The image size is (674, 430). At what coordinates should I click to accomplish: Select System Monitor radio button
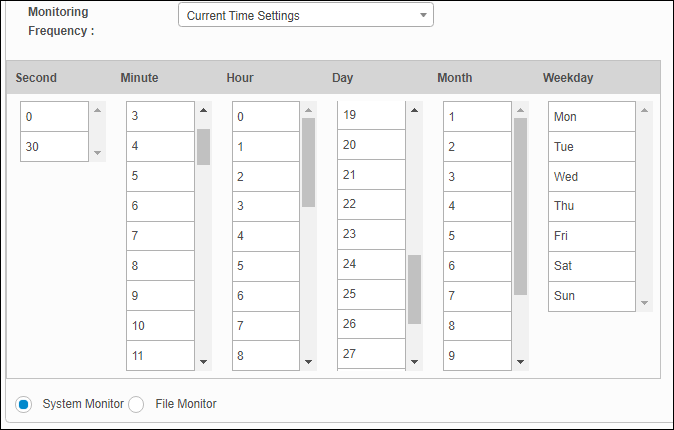coord(23,404)
